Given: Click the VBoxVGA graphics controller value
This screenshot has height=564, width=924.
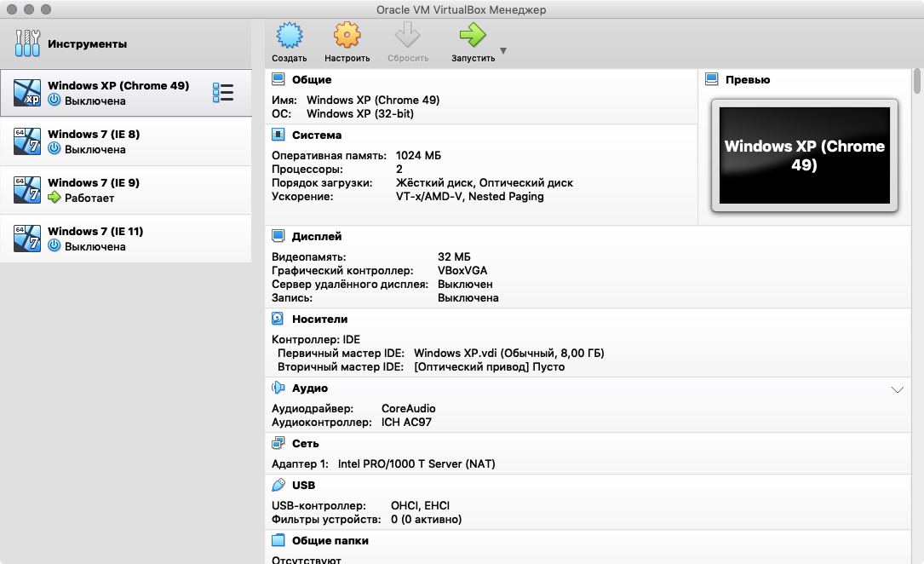Looking at the screenshot, I should [x=462, y=271].
